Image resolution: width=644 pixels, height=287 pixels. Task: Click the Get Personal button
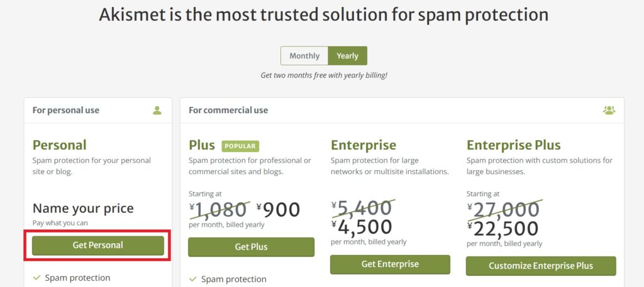(x=97, y=245)
